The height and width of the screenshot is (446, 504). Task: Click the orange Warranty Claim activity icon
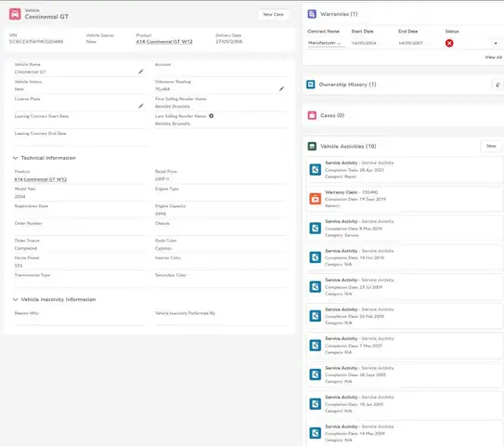(315, 199)
